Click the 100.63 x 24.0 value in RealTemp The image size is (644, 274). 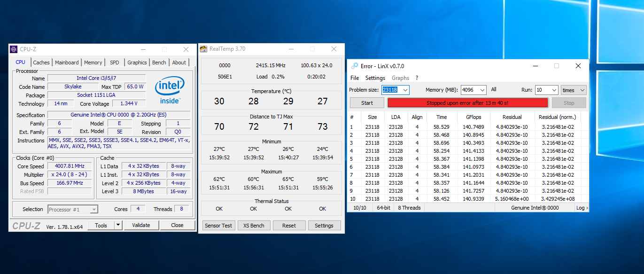pos(316,65)
